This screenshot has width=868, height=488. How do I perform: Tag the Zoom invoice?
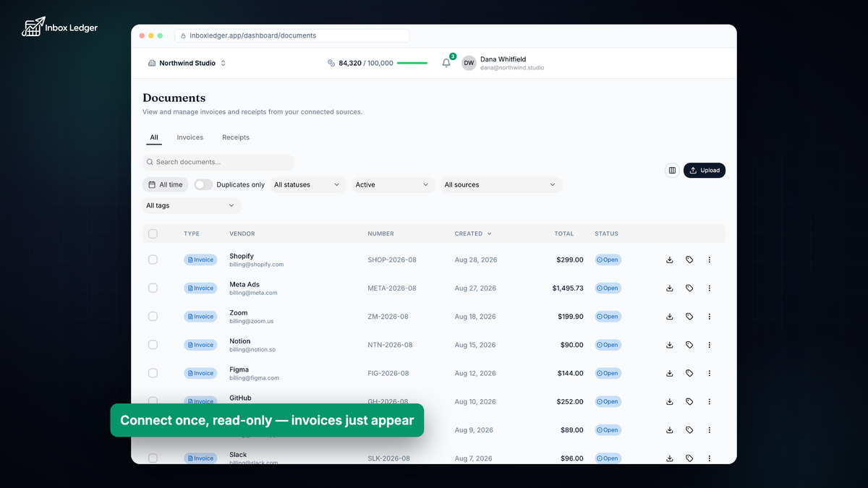tap(689, 317)
